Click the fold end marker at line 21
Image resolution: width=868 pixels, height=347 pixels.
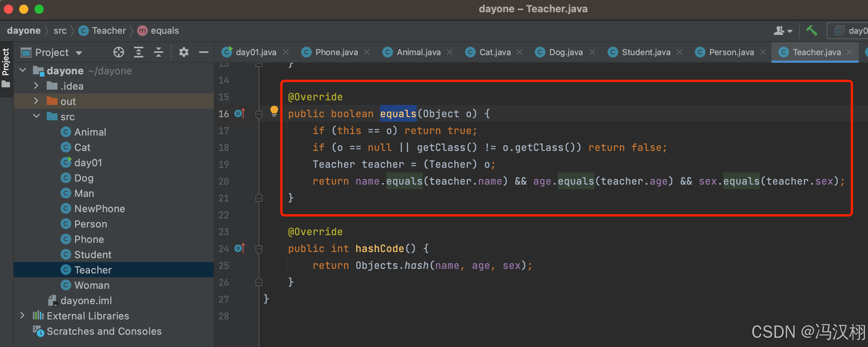click(259, 198)
